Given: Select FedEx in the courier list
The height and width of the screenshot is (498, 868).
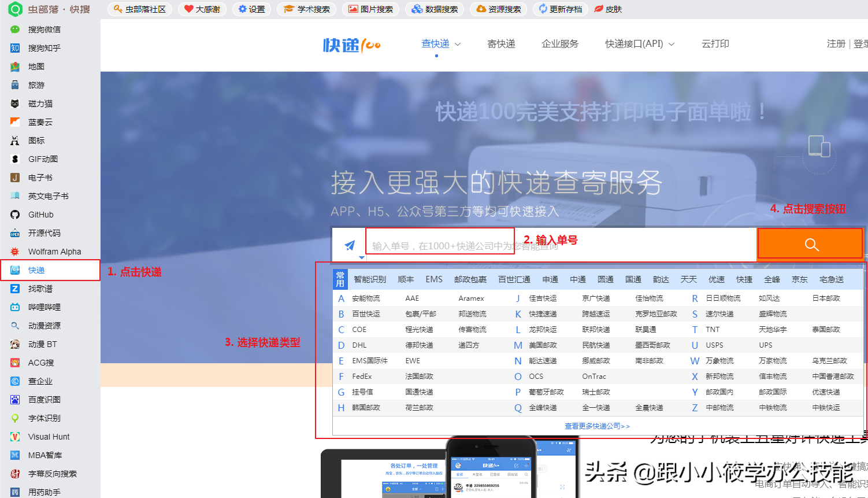Looking at the screenshot, I should [362, 377].
